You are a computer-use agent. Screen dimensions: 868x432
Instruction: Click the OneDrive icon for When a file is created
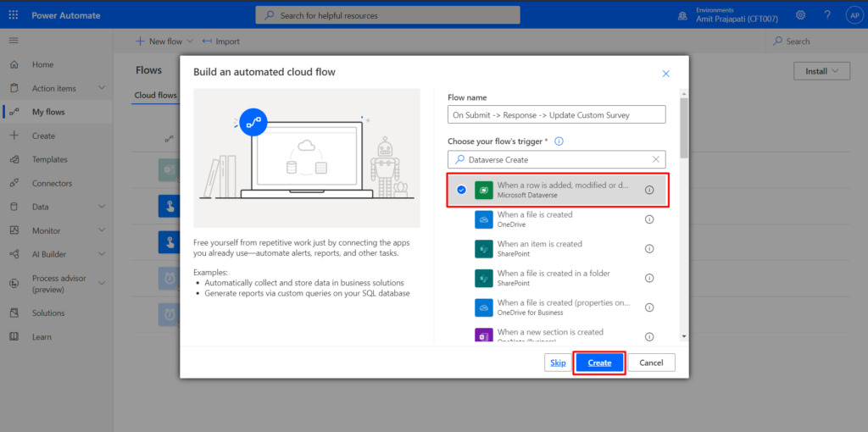484,219
